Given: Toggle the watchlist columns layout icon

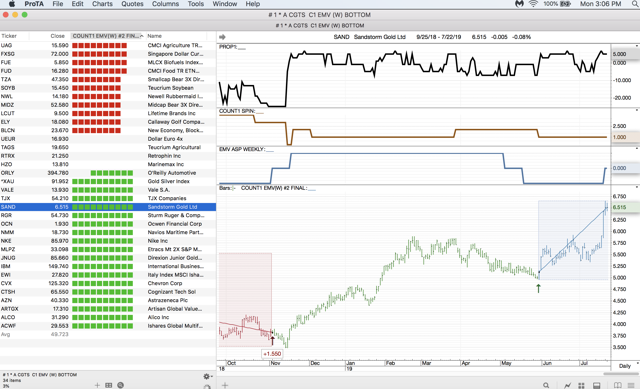Looking at the screenshot, I should (109, 385).
